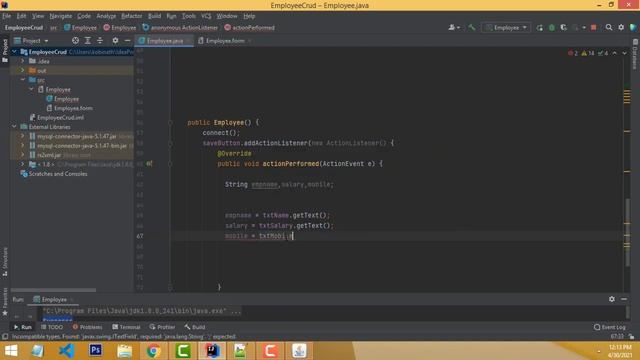Viewport: 640px width, 360px height.
Task: Select EmployeeCrud.iml file
Action: (x=56, y=118)
